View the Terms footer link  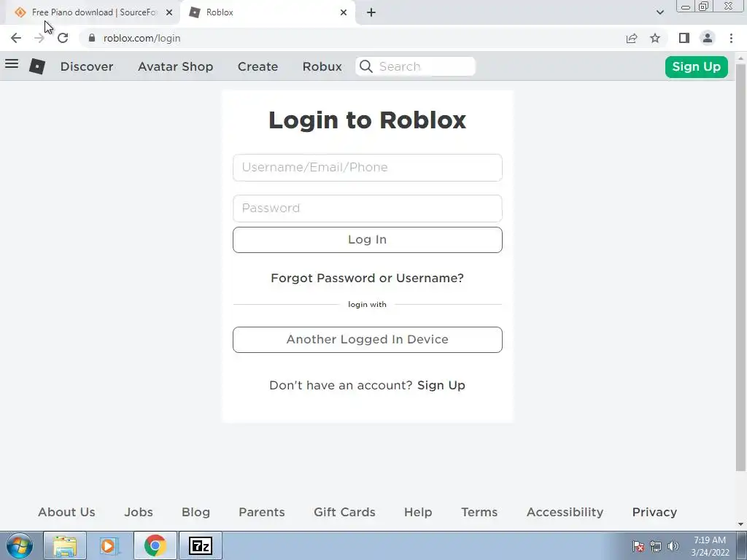(x=479, y=512)
